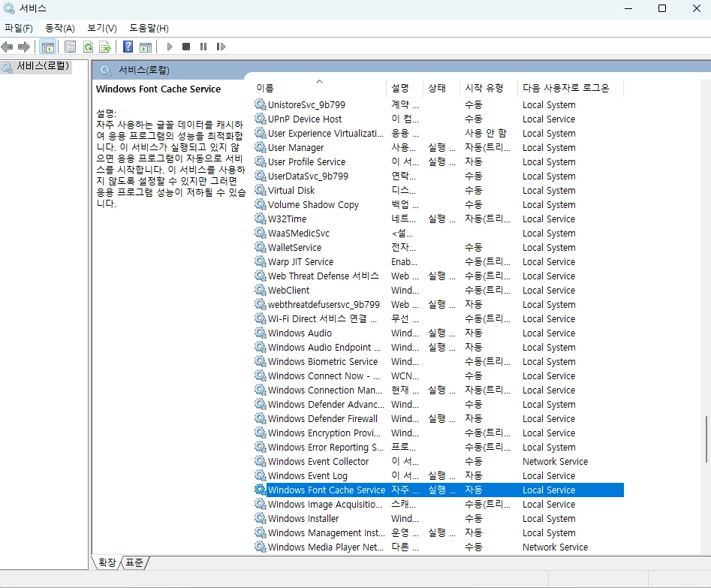The image size is (711, 588).
Task: Click the Restart Service icon
Action: (x=221, y=47)
